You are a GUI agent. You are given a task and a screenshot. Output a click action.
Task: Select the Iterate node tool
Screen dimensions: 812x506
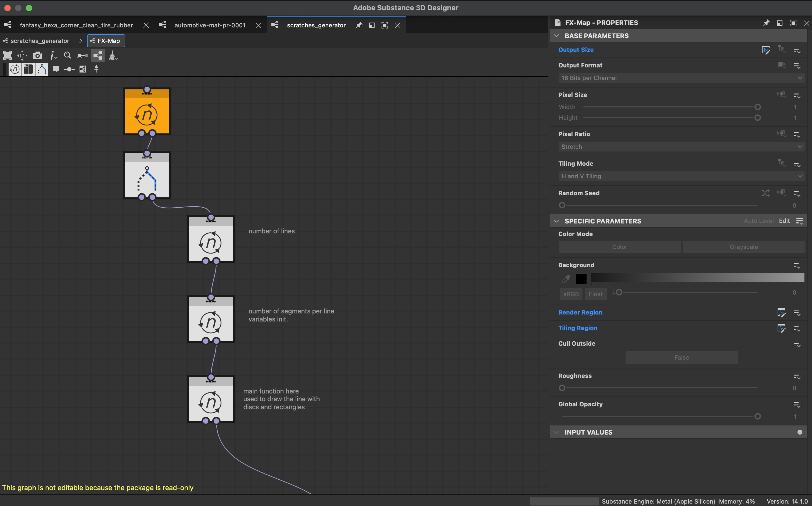[x=15, y=69]
